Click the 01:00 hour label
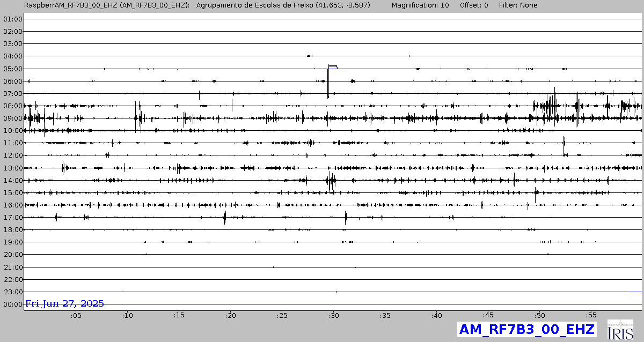The image size is (644, 342). coord(12,19)
